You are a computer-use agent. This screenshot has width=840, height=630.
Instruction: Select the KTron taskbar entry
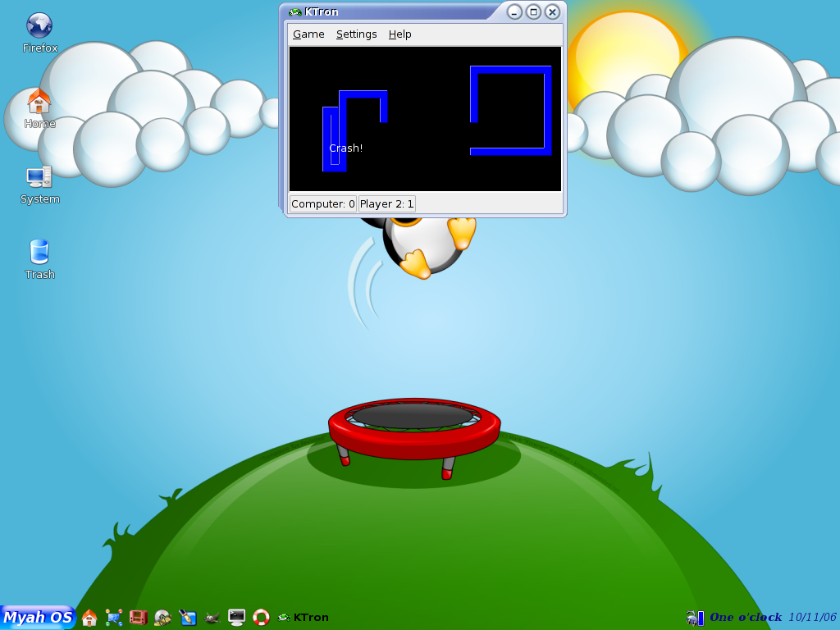304,618
